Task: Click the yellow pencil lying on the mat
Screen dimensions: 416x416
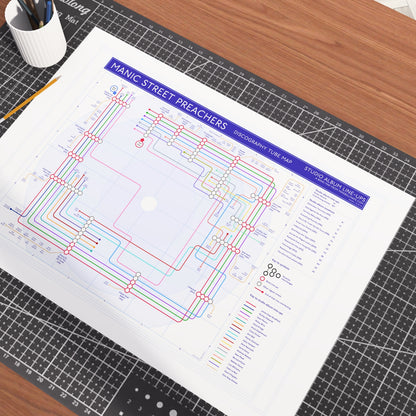Action: pos(30,99)
